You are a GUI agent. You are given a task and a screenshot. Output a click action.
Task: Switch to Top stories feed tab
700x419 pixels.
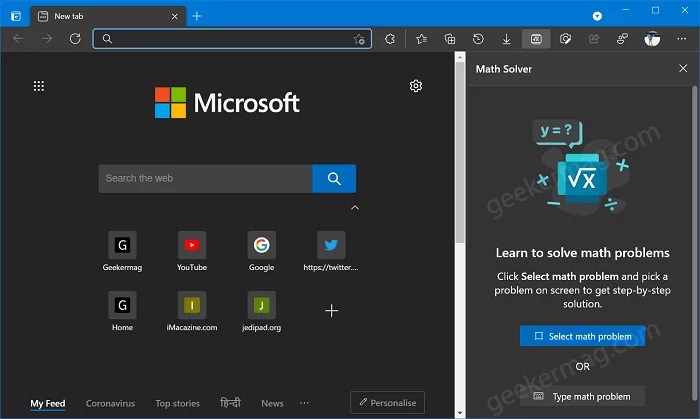(177, 403)
